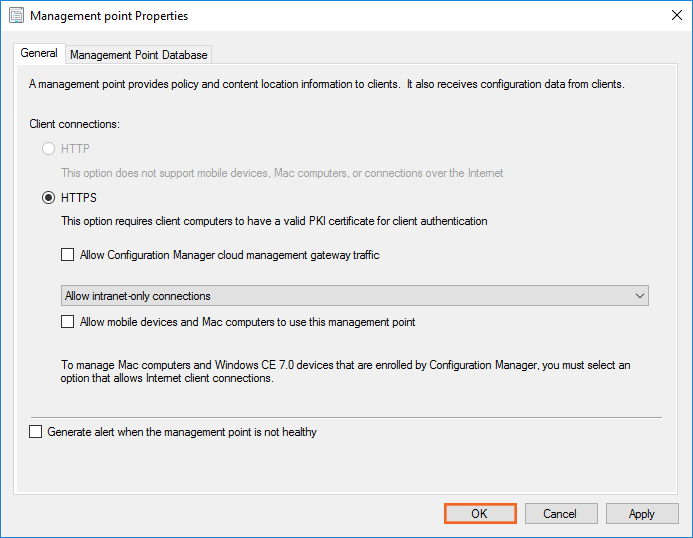This screenshot has height=538, width=693.
Task: Click the greyed HTTP limitation note
Action: (x=282, y=173)
